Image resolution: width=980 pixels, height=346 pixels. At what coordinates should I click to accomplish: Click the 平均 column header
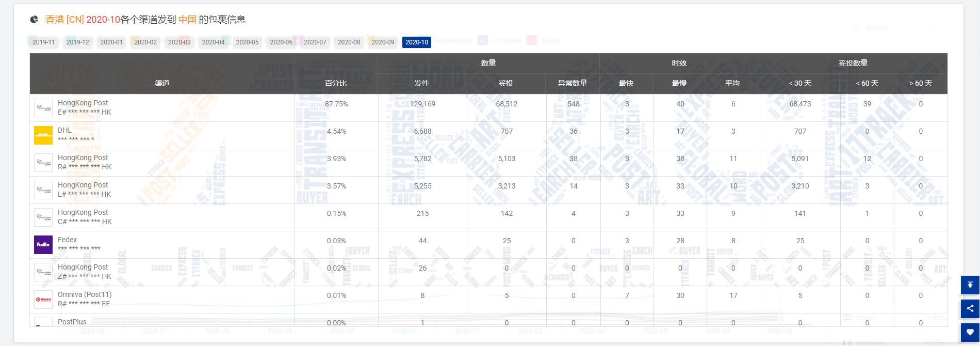coord(732,83)
